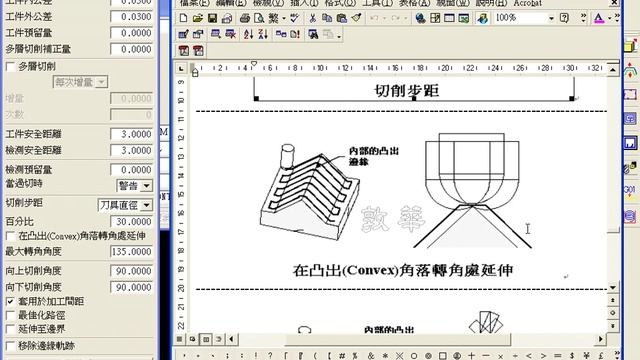Uncheck the 套用於加工間距 checkbox
This screenshot has height=360, width=640.
pyautogui.click(x=11, y=302)
